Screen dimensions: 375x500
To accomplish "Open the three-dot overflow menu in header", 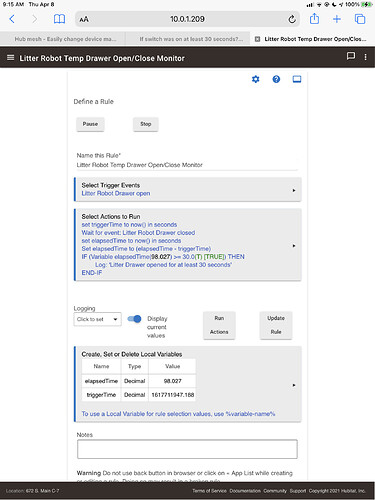I will pyautogui.click(x=366, y=57).
